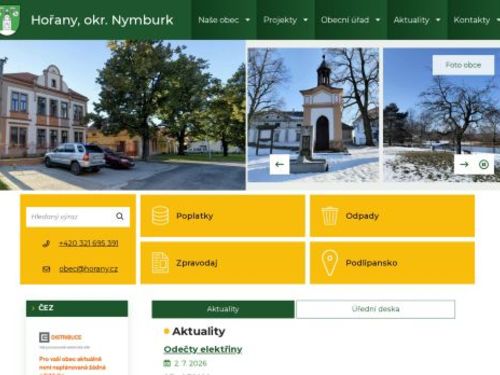
Task: Open the Kontakty menu
Action: (472, 20)
